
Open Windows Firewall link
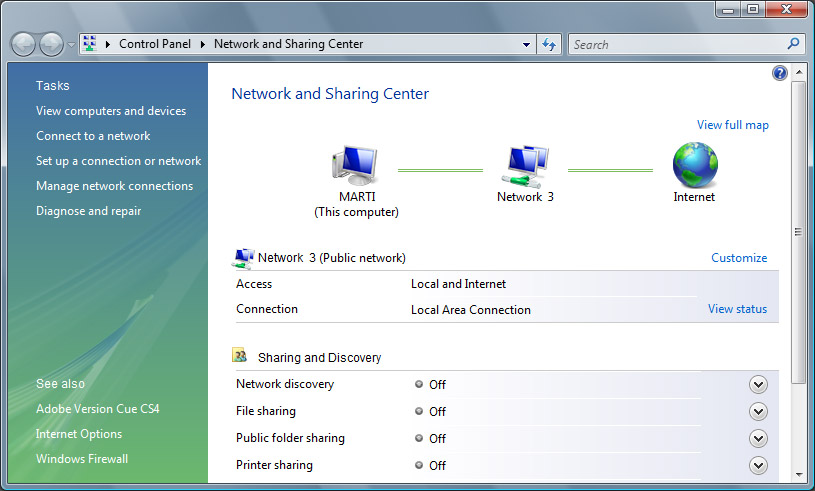pyautogui.click(x=82, y=459)
